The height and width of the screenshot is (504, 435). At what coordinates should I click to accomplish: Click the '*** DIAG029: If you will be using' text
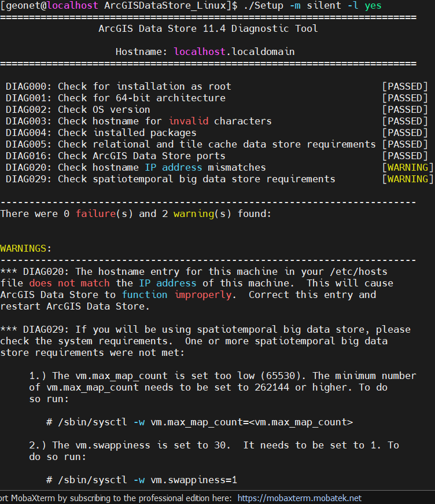coord(205,329)
